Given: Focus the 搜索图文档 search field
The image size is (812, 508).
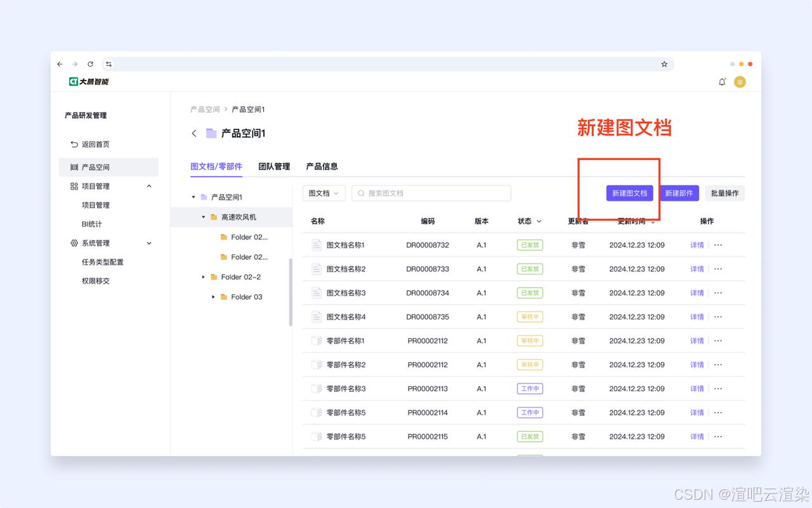Looking at the screenshot, I should (x=431, y=193).
